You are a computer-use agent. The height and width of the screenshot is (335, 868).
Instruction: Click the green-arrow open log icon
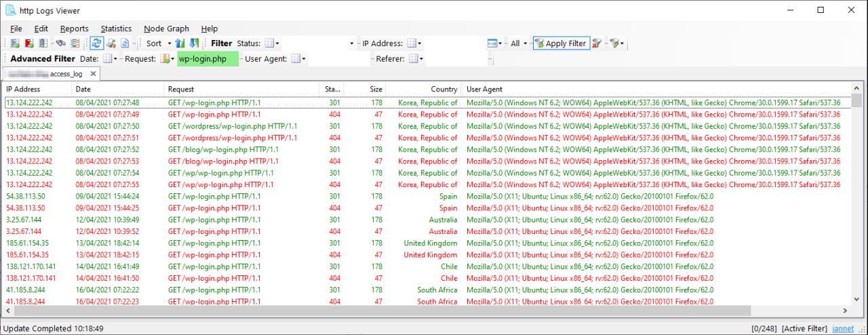[x=15, y=43]
